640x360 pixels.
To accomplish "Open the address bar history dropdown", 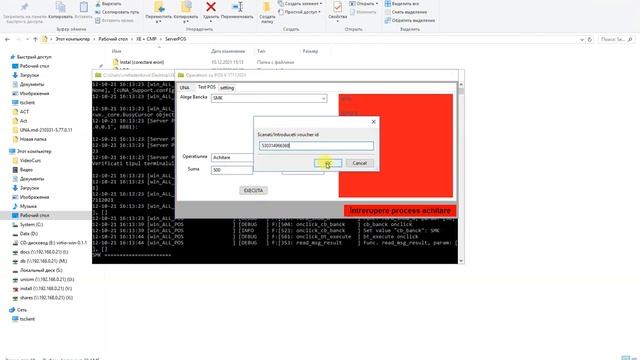I will pyautogui.click(x=582, y=40).
